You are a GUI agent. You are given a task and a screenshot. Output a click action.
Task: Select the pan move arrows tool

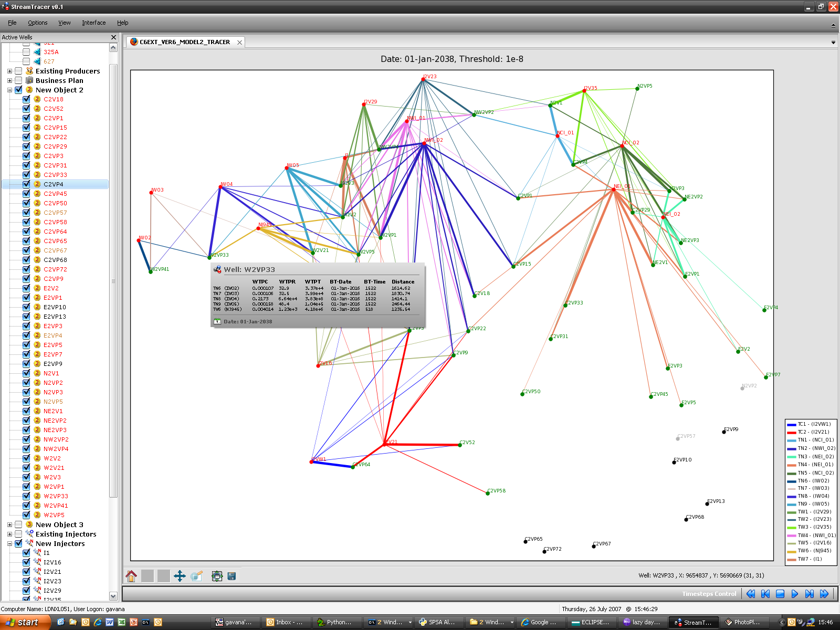tap(180, 576)
